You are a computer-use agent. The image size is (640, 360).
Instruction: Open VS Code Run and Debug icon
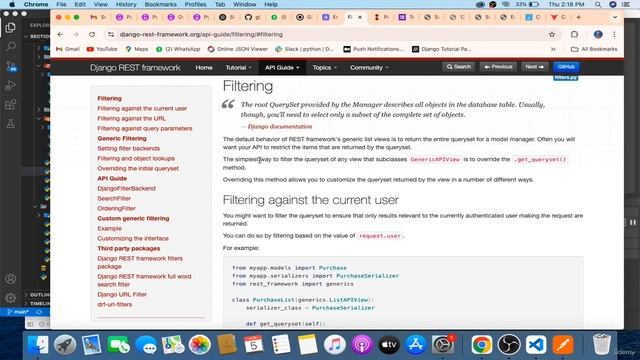[11, 85]
